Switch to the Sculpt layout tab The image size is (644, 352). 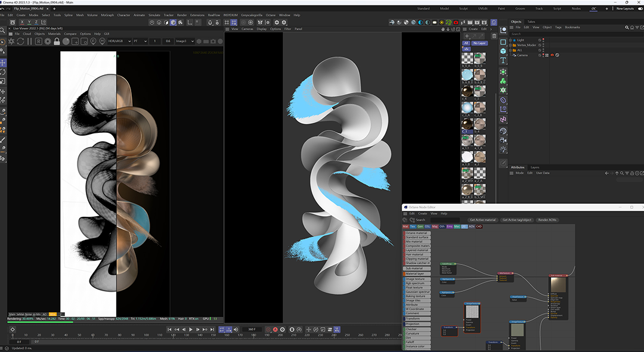click(463, 8)
